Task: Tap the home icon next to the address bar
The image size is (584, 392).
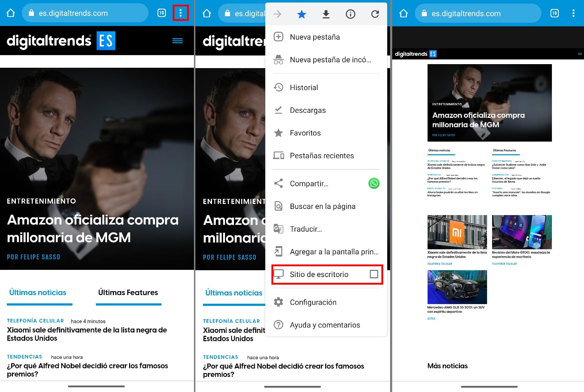Action: click(10, 13)
